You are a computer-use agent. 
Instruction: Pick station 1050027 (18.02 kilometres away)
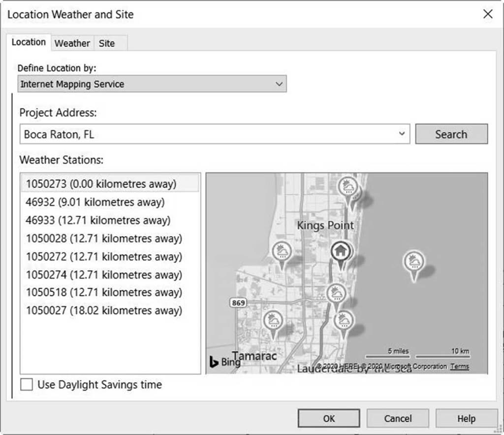110,310
